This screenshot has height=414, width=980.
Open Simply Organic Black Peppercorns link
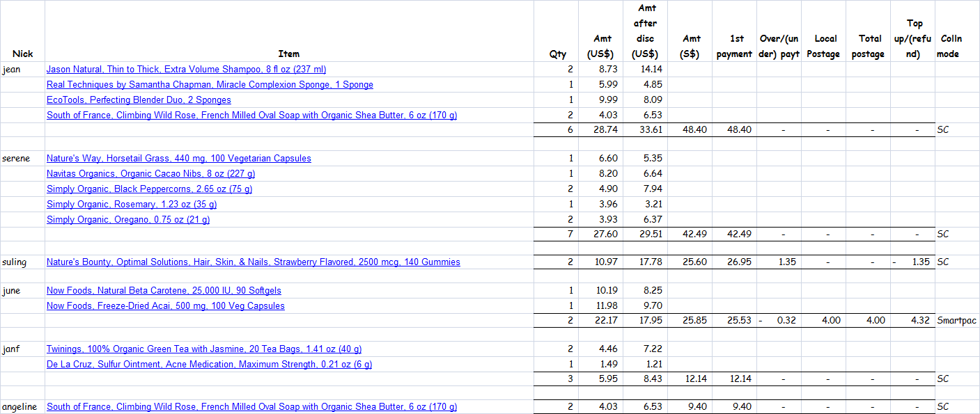tap(149, 189)
